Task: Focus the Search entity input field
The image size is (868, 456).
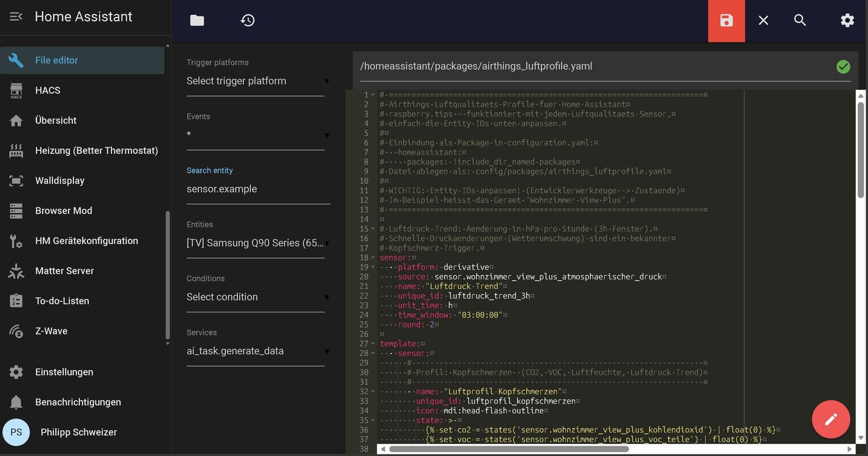Action: [x=258, y=189]
